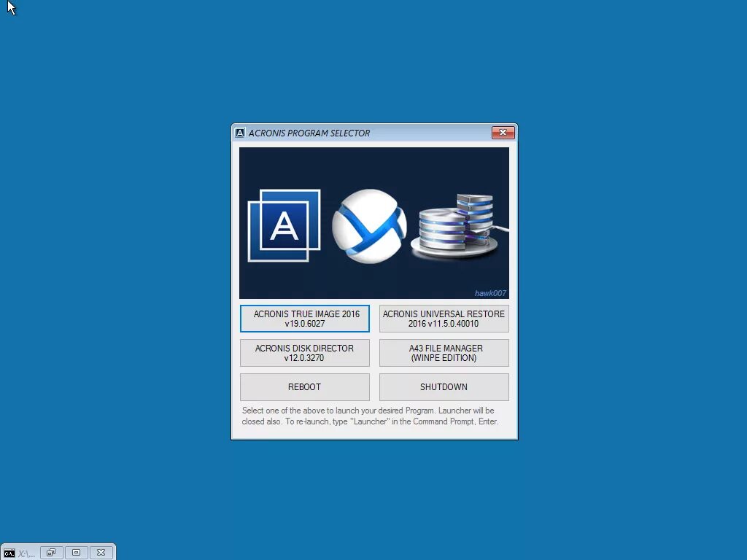The width and height of the screenshot is (747, 560).
Task: Close the Acronis Program Selector window
Action: click(x=503, y=133)
